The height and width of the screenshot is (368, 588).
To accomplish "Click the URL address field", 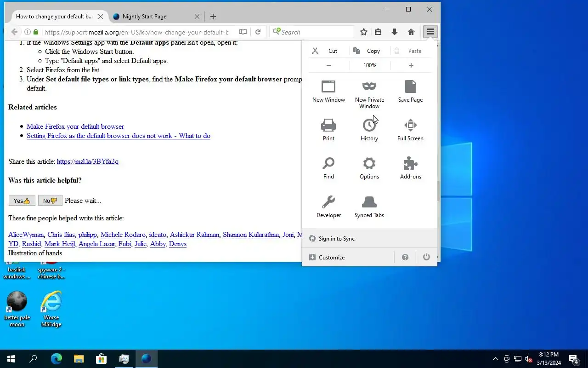I will [136, 32].
